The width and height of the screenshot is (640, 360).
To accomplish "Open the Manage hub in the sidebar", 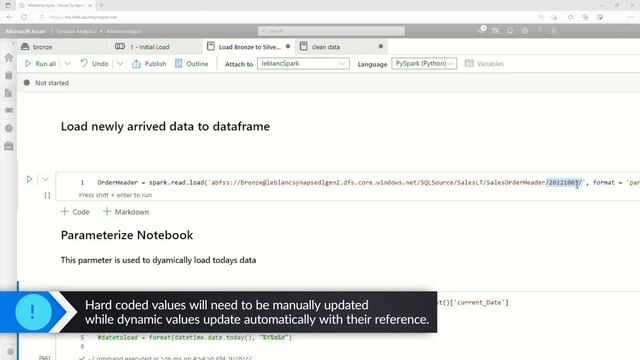I will (9, 146).
